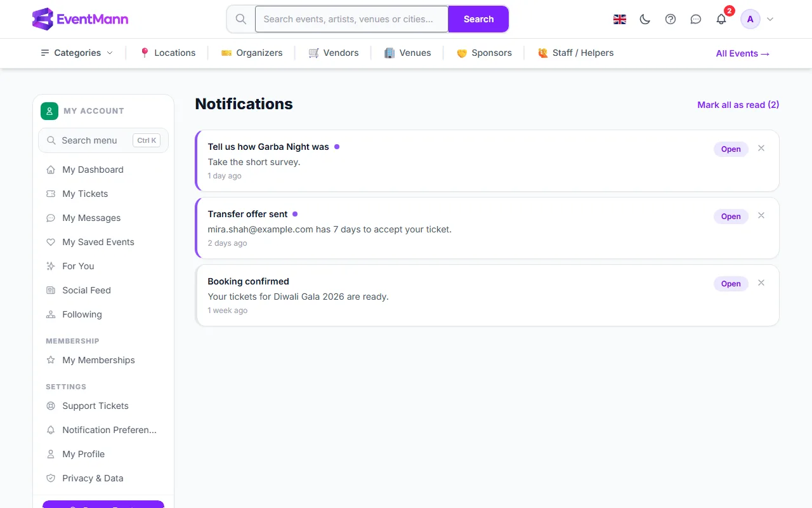Go to My Dashboard in sidebar

[x=103, y=170]
